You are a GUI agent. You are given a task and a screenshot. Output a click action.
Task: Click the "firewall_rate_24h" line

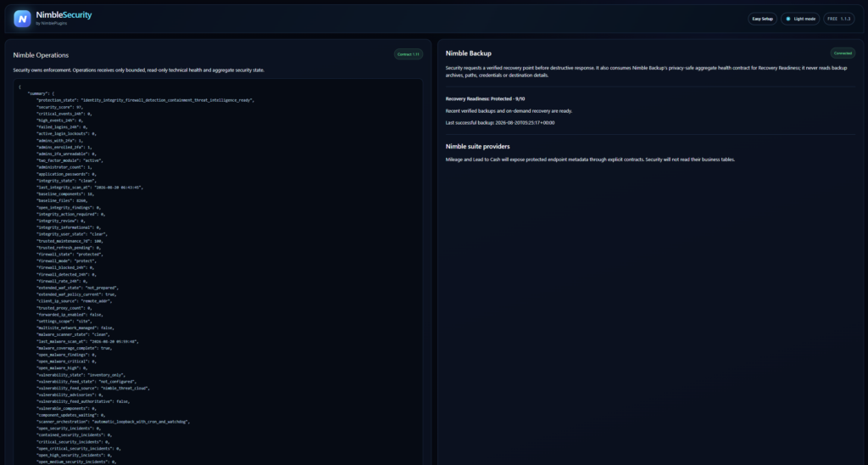(62, 281)
